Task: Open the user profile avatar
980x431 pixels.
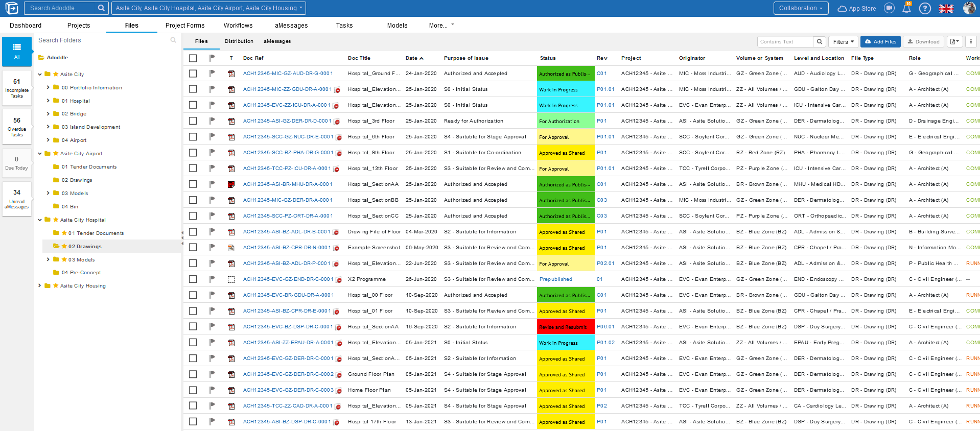Action: pos(969,8)
